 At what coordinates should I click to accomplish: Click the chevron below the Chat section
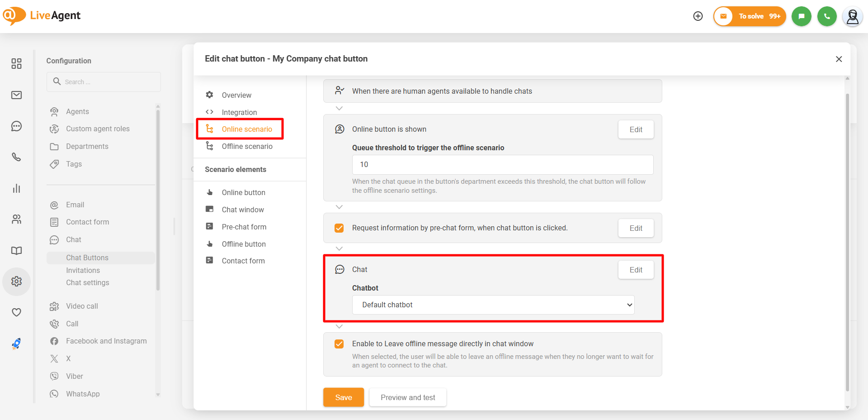tap(339, 326)
